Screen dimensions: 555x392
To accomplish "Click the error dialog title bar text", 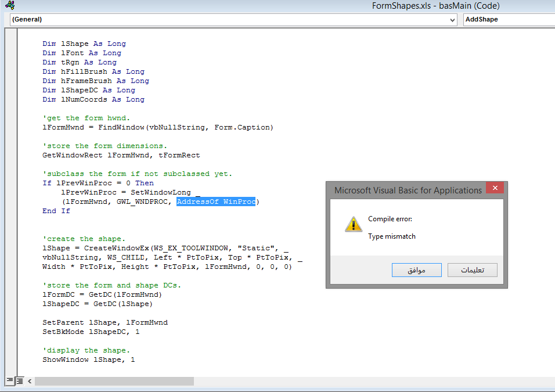I will click(408, 190).
